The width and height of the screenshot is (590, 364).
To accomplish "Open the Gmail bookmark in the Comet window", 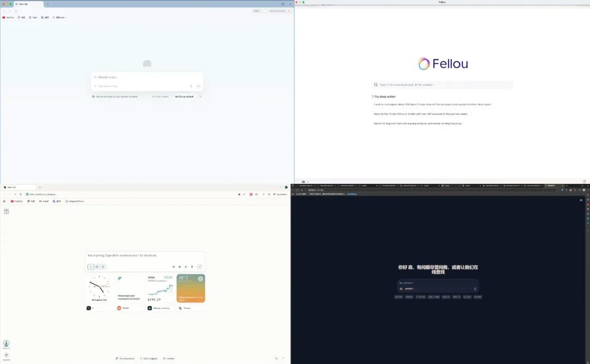I will [44, 201].
